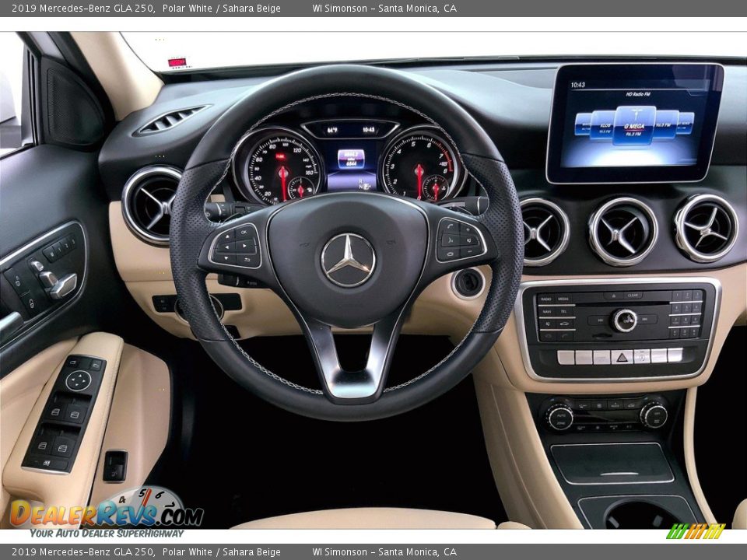Hit the CLEAR button on head unit
747x560 pixels.
pyautogui.click(x=633, y=296)
